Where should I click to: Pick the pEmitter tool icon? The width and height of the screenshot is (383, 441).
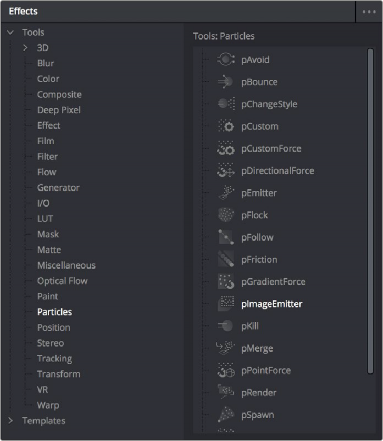coord(226,193)
